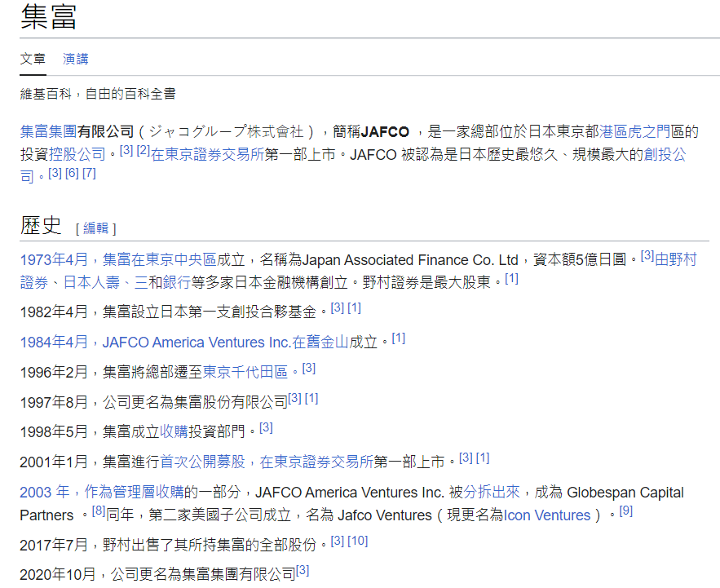Click citation [1] after 野村證券是最大股東
The height and width of the screenshot is (588, 720).
[511, 278]
